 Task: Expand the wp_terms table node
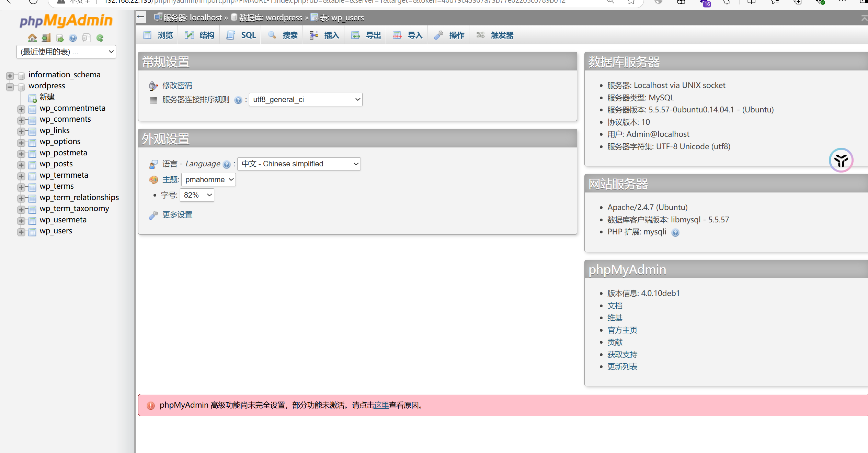(21, 187)
